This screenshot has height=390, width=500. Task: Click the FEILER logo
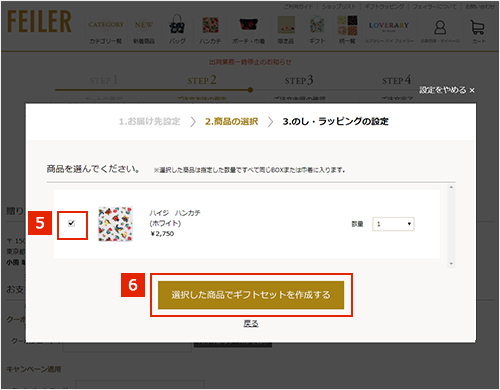coord(39,22)
